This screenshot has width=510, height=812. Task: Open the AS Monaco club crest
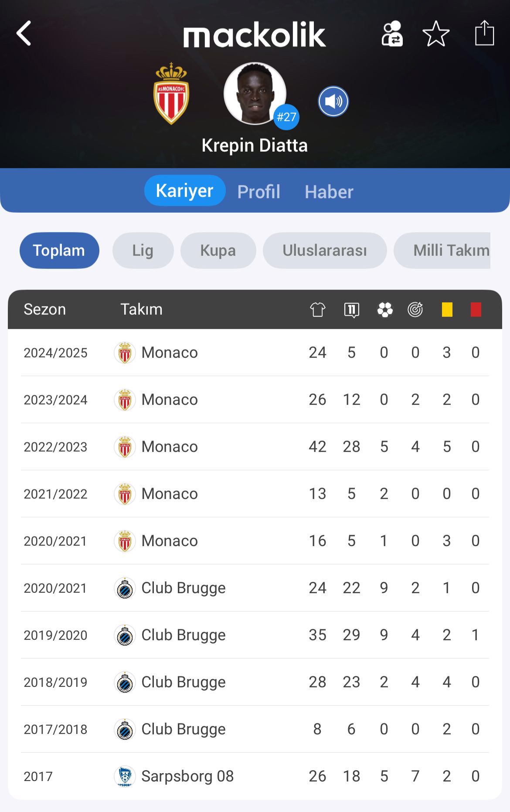point(171,94)
